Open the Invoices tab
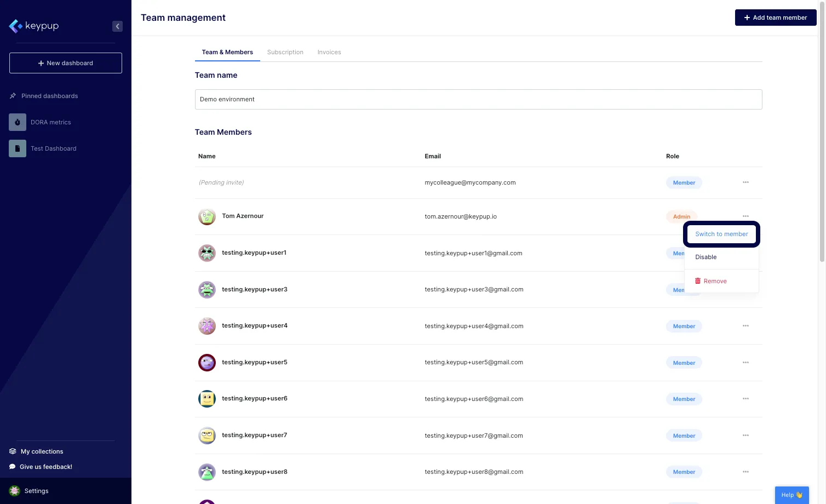Viewport: 826px width, 504px height. [x=329, y=51]
